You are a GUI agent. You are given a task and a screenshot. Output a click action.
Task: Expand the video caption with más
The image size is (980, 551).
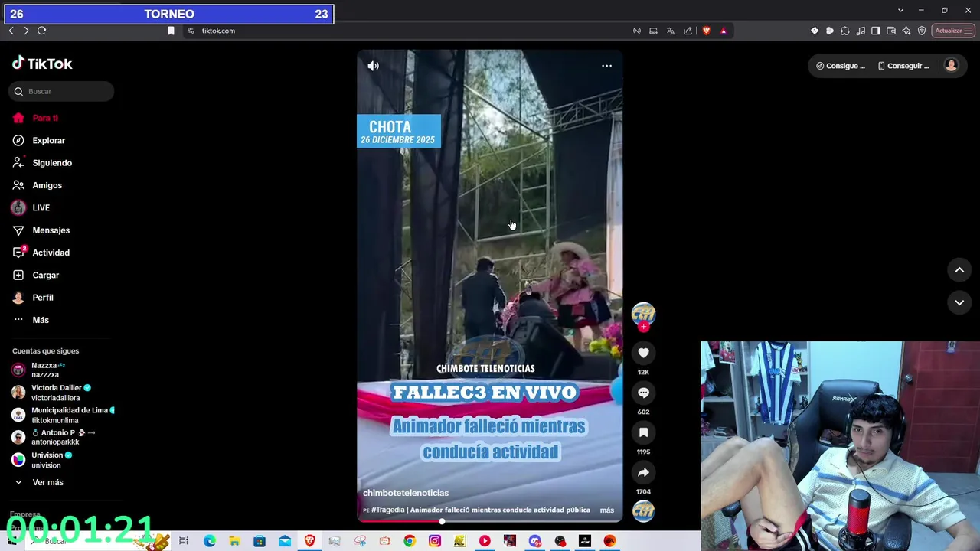[606, 510]
